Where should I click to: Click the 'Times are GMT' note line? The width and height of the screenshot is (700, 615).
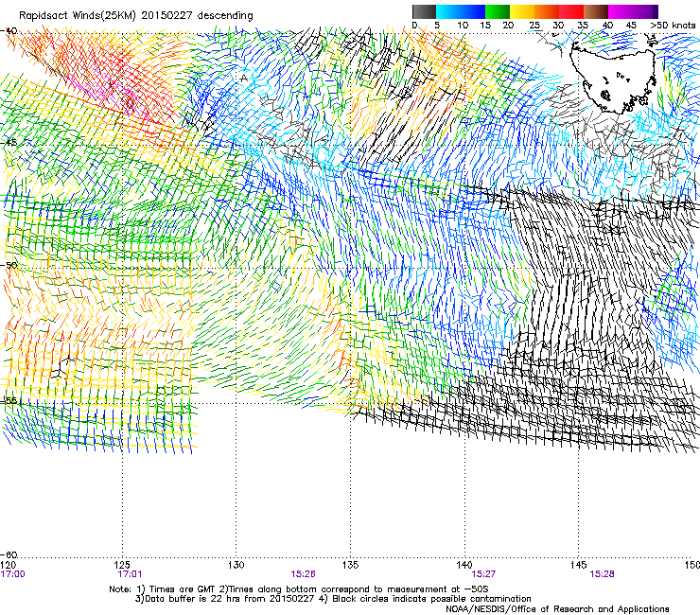coord(299,589)
